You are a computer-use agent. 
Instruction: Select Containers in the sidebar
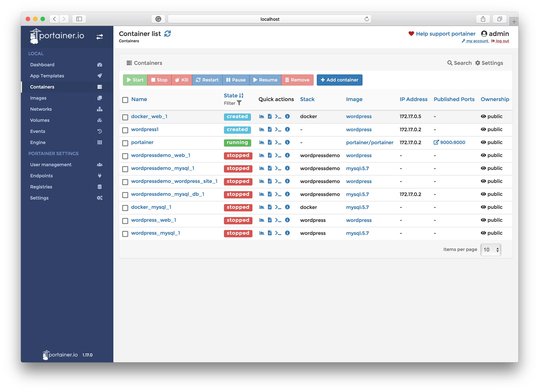pos(67,87)
